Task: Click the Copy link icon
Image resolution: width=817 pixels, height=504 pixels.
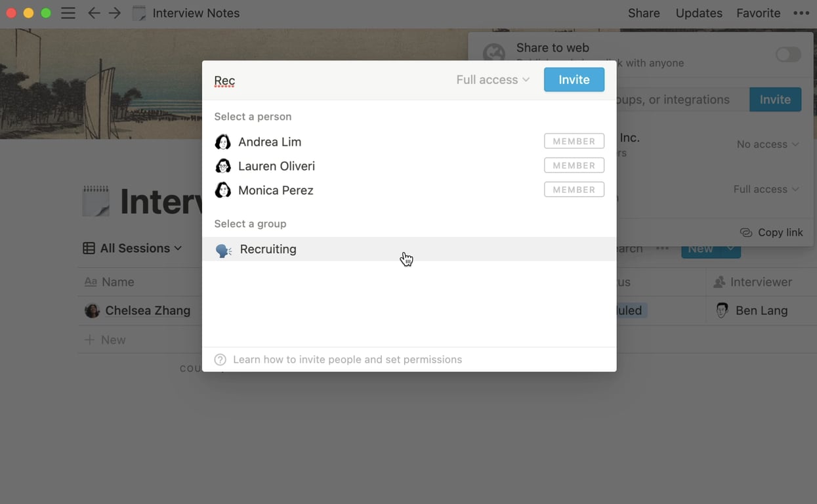Action: [x=746, y=232]
